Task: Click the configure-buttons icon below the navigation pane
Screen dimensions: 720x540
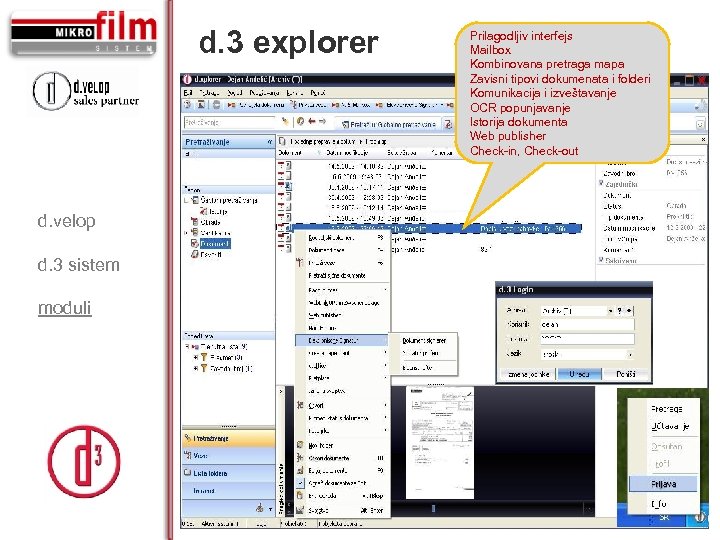Action: click(259, 508)
